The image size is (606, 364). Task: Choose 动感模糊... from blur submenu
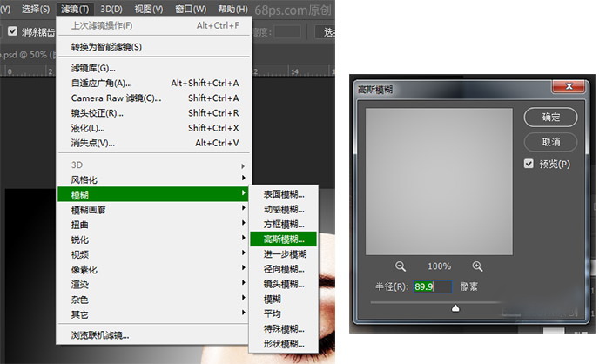pos(284,210)
